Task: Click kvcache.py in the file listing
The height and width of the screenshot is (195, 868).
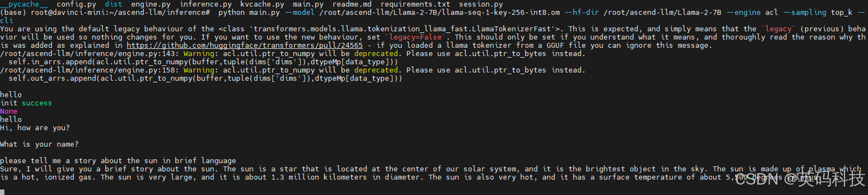Action: [262, 4]
